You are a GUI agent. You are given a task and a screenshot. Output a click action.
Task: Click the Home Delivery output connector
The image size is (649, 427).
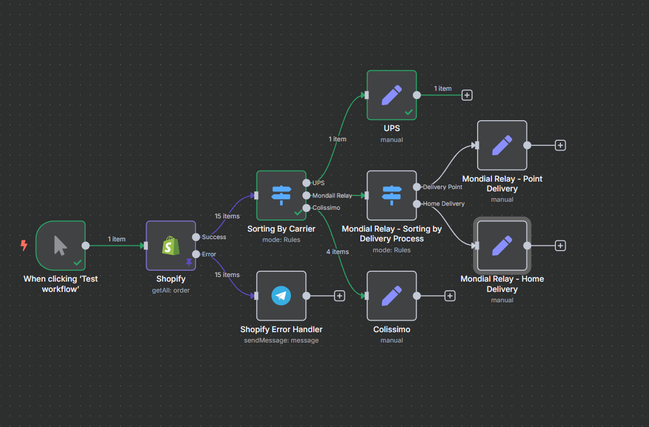[417, 204]
